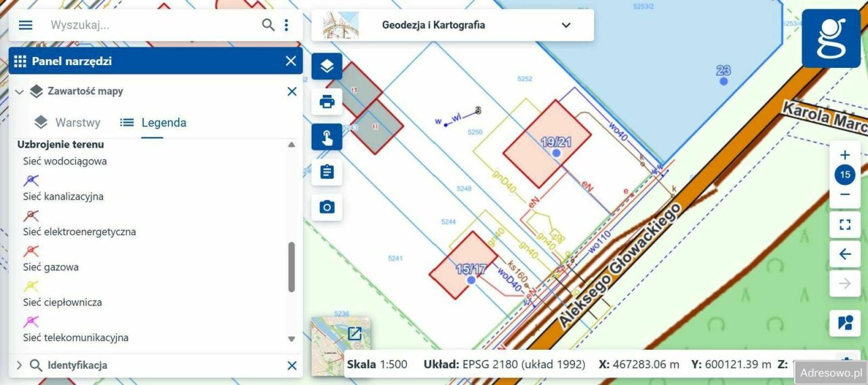This screenshot has width=868, height=385.
Task: Click address point 23 on map
Action: click(x=724, y=81)
